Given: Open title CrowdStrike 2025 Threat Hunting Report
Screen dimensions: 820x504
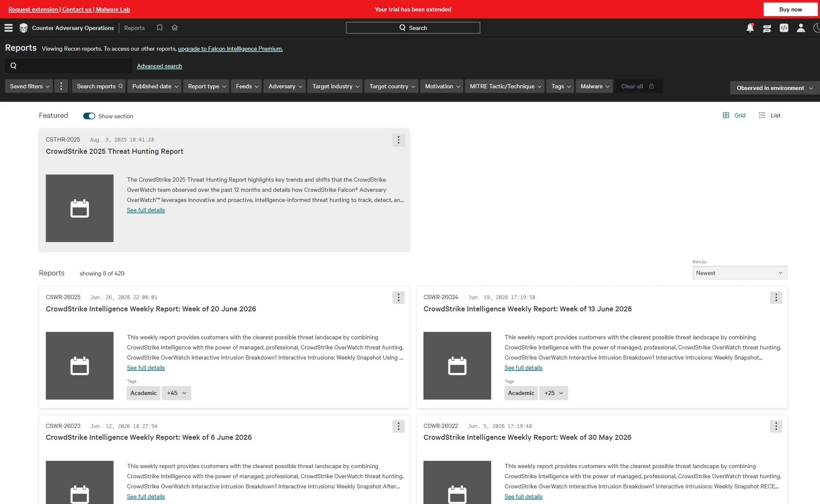Looking at the screenshot, I should (x=115, y=151).
